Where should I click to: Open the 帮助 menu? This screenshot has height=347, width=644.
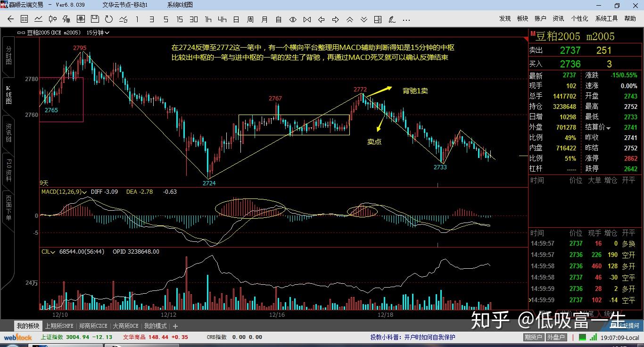630,19
